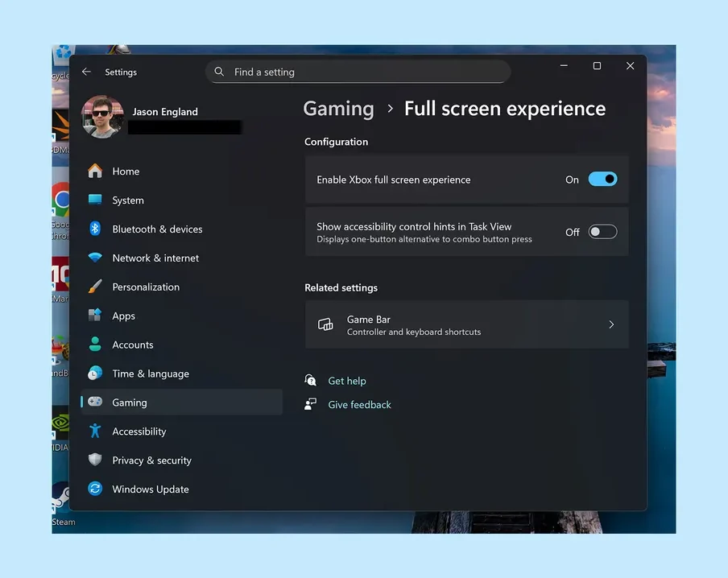The width and height of the screenshot is (728, 578).
Task: Launch Steam from the desktop
Action: 63,505
